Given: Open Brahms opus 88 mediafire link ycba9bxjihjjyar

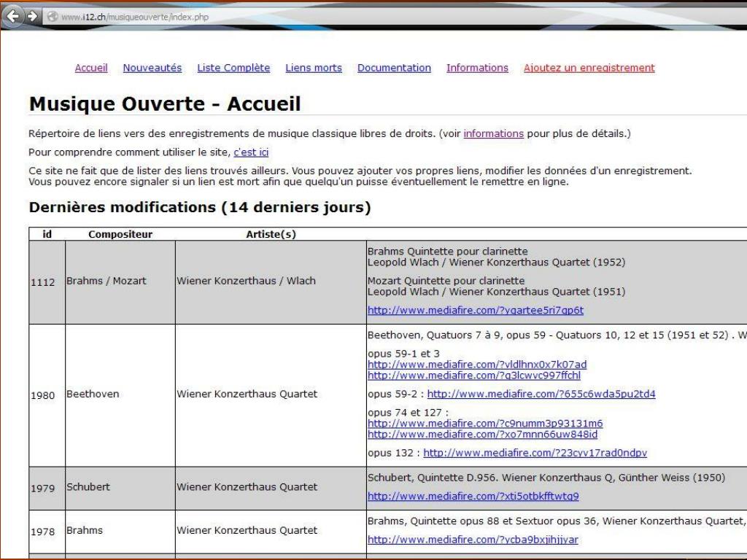Looking at the screenshot, I should pos(473,540).
